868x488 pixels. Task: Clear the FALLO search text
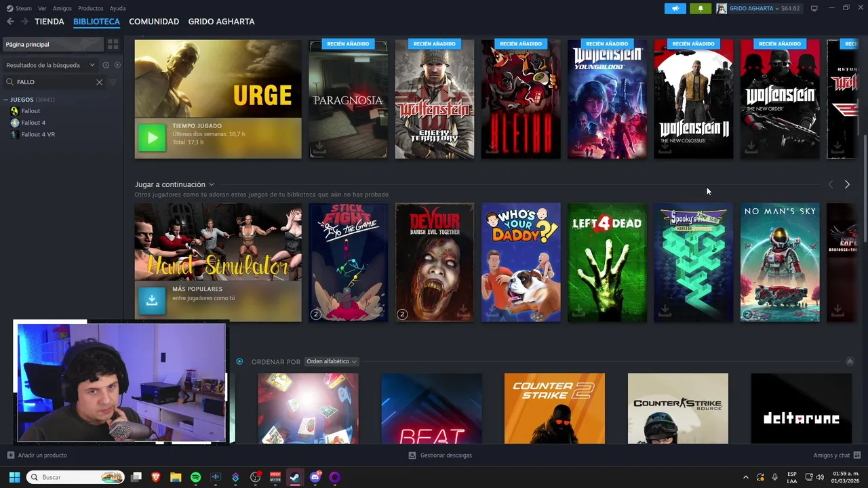coord(99,82)
